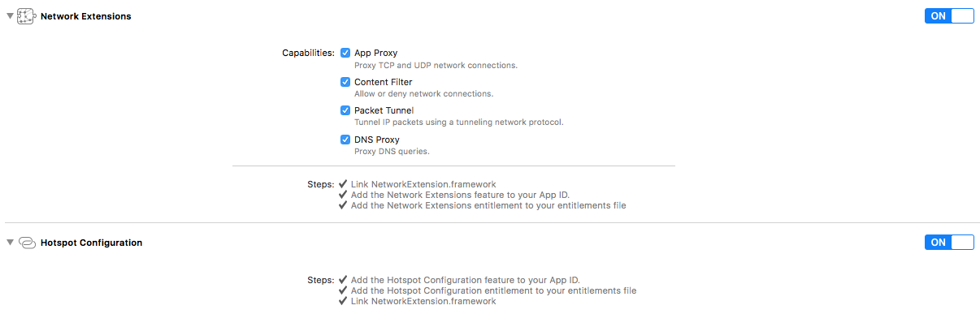The height and width of the screenshot is (314, 980).
Task: Turn off the Hotspot Configuration switch
Action: (x=949, y=242)
